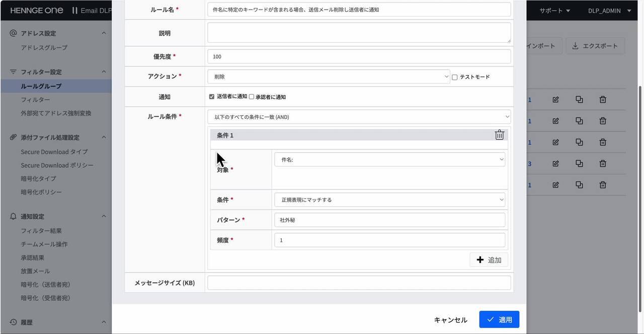Uncheck the 送信者に通知 checkbox

[211, 96]
